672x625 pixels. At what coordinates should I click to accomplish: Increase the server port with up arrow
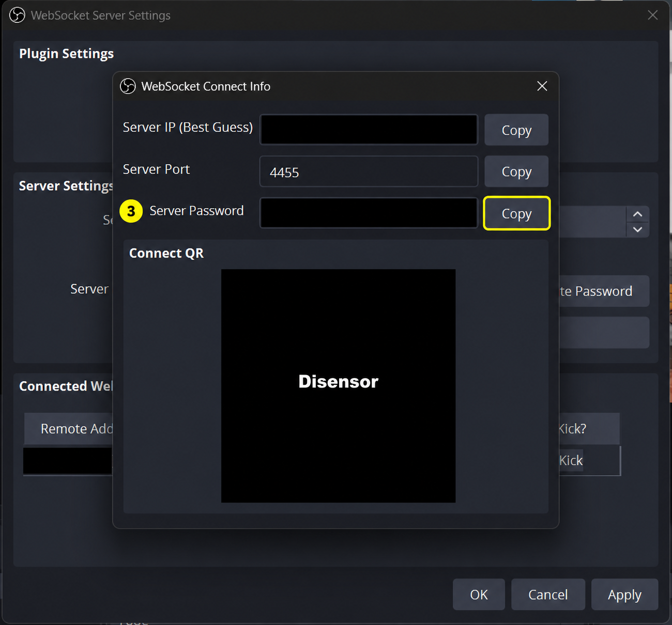(x=638, y=214)
